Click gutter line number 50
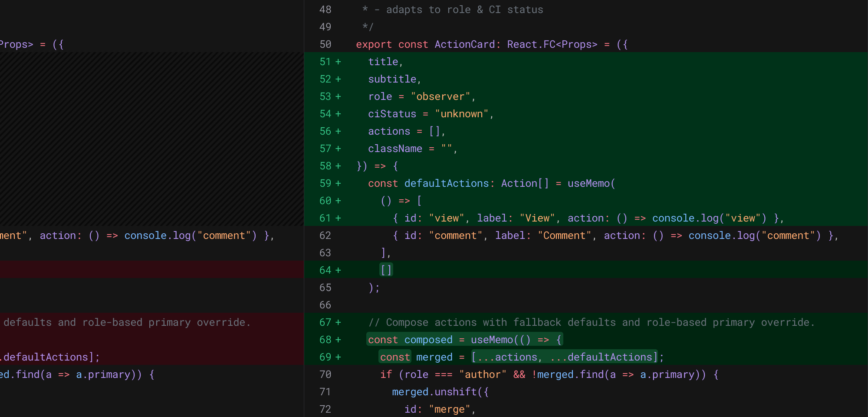The width and height of the screenshot is (868, 417). click(x=325, y=44)
